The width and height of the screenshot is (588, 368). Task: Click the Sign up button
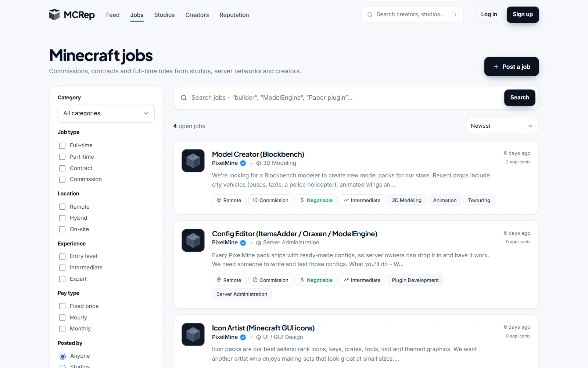point(523,15)
